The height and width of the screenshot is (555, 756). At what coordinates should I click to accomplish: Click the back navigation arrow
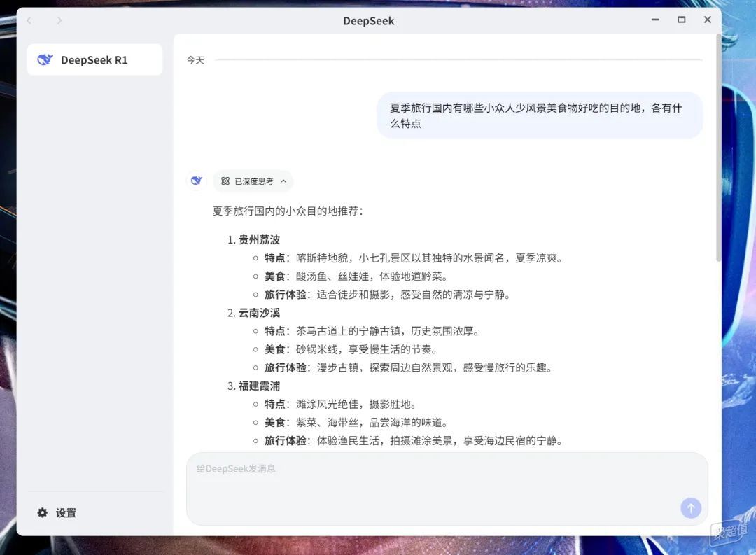click(29, 20)
